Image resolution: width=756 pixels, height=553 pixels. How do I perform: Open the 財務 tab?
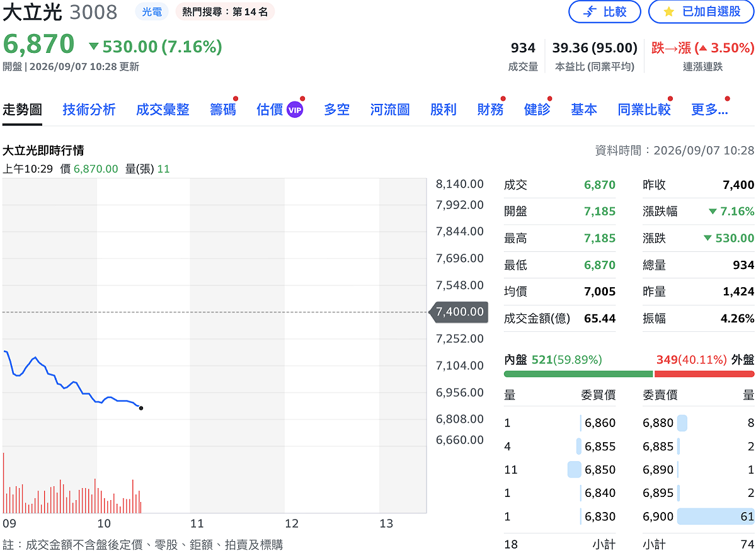pos(490,110)
